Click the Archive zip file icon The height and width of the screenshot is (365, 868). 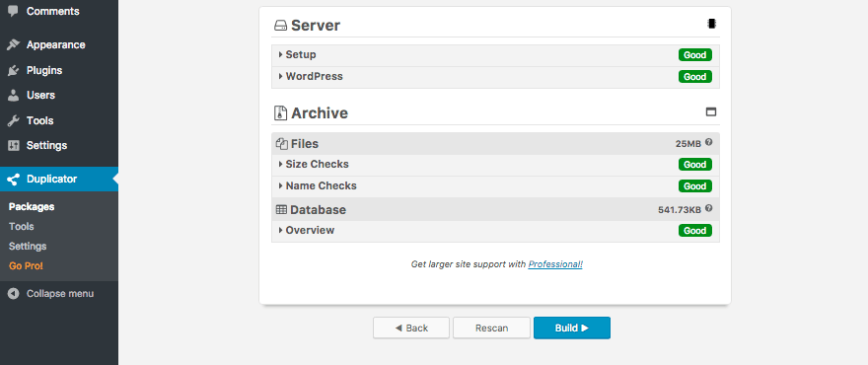click(281, 113)
